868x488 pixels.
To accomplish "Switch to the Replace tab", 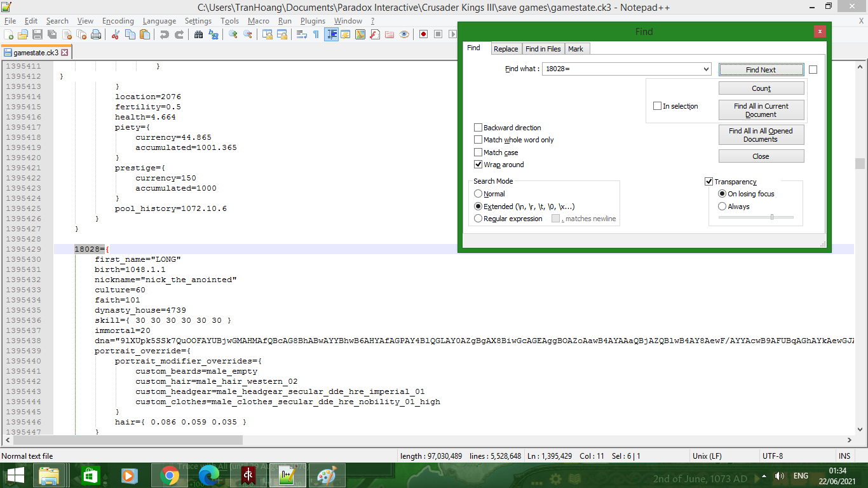I will 506,49.
